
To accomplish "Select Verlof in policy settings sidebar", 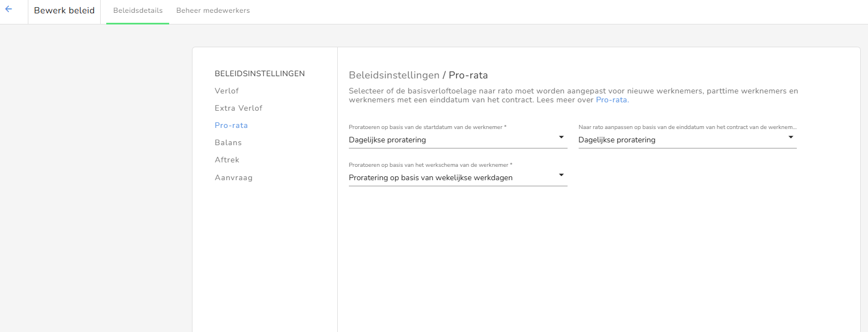I will coord(227,91).
